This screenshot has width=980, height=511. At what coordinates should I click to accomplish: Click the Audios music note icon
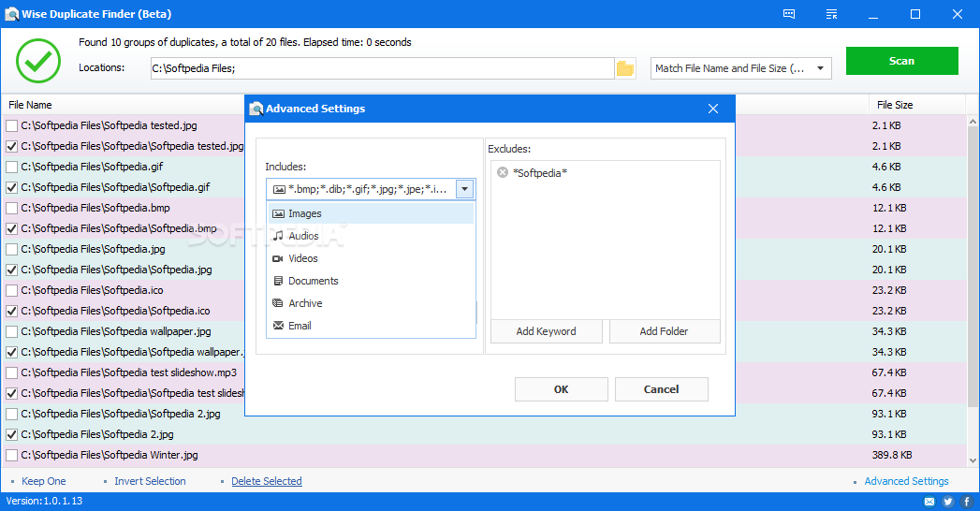click(278, 236)
